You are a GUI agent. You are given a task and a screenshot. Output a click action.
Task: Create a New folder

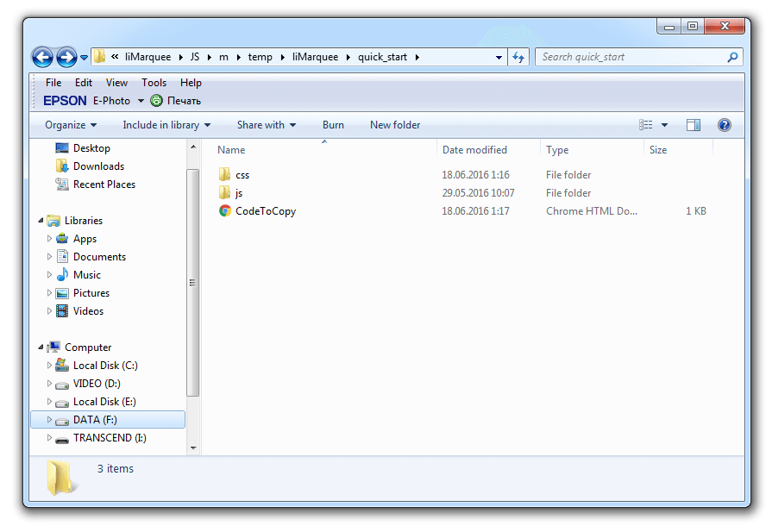tap(395, 125)
